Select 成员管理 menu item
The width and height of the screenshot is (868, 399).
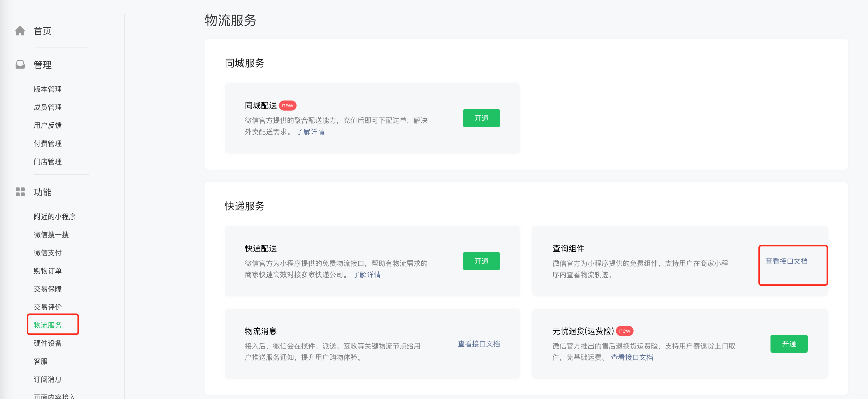click(x=47, y=107)
